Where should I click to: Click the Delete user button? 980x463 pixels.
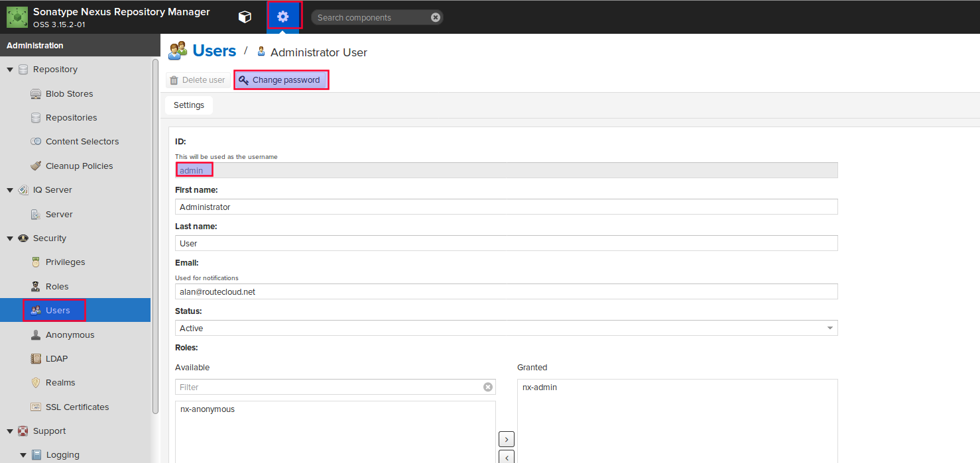coord(198,80)
